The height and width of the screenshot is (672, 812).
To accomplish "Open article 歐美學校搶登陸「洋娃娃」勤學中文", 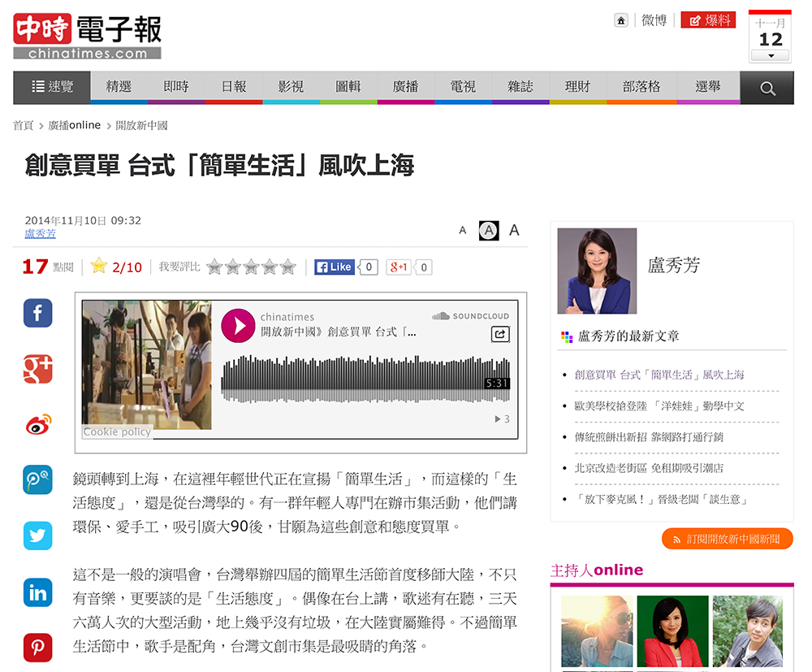I will point(659,406).
